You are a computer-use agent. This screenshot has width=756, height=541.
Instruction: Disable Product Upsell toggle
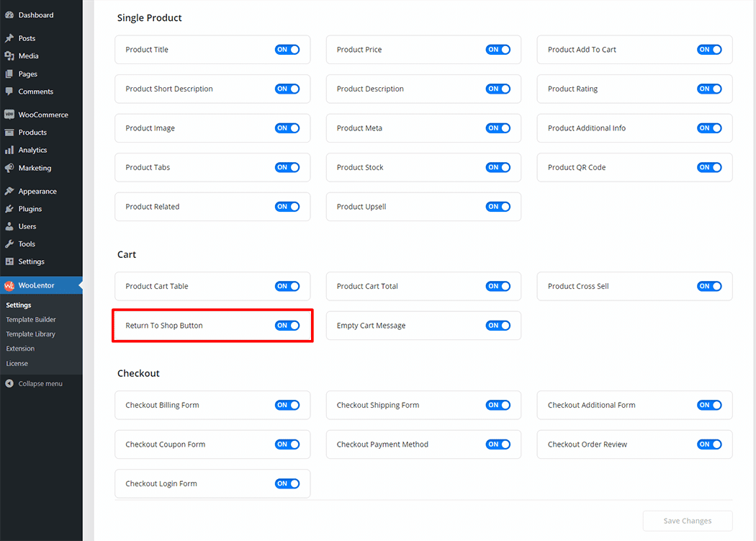[498, 207]
